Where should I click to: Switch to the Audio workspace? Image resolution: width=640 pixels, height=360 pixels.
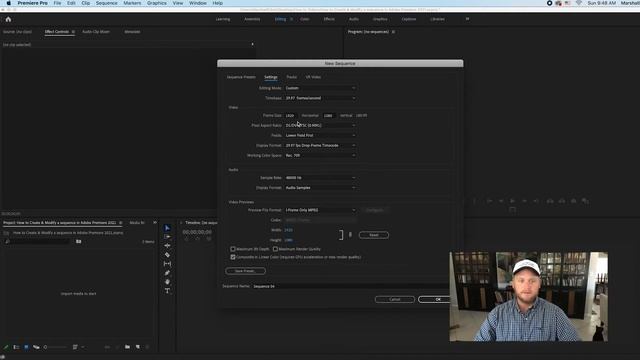pyautogui.click(x=354, y=19)
